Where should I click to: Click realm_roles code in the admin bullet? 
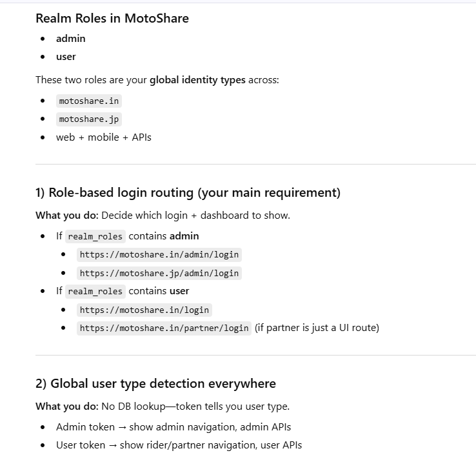[95, 236]
